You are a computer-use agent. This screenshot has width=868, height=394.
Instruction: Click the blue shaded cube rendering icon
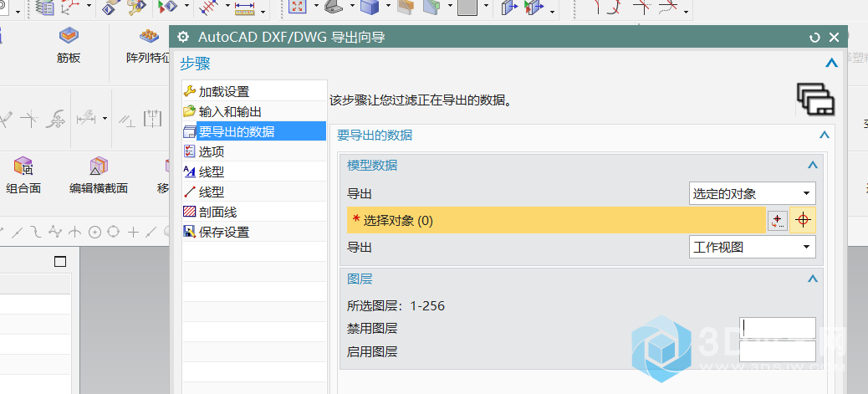(x=369, y=8)
